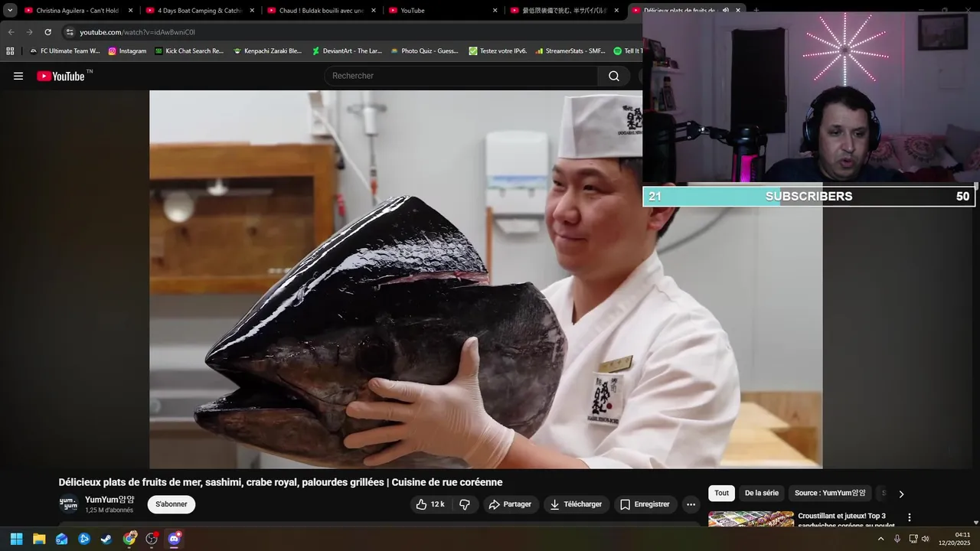Go back with the browser back arrow
The width and height of the screenshot is (980, 551).
pos(11,32)
